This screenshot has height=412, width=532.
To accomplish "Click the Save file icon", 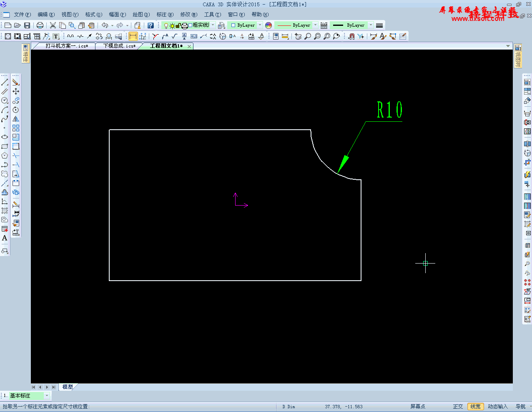I will (27, 25).
